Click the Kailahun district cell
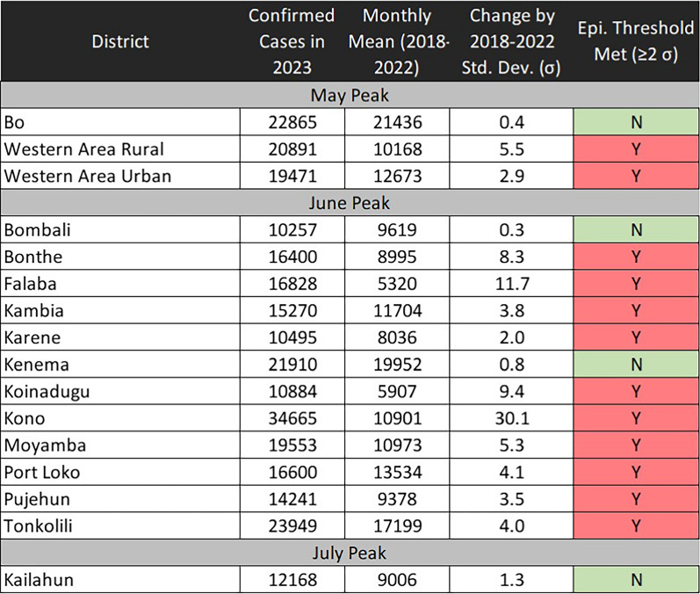This screenshot has width=700, height=594. (x=120, y=580)
